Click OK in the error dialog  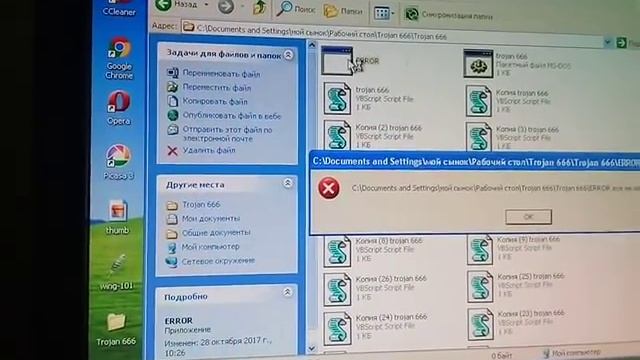(529, 217)
